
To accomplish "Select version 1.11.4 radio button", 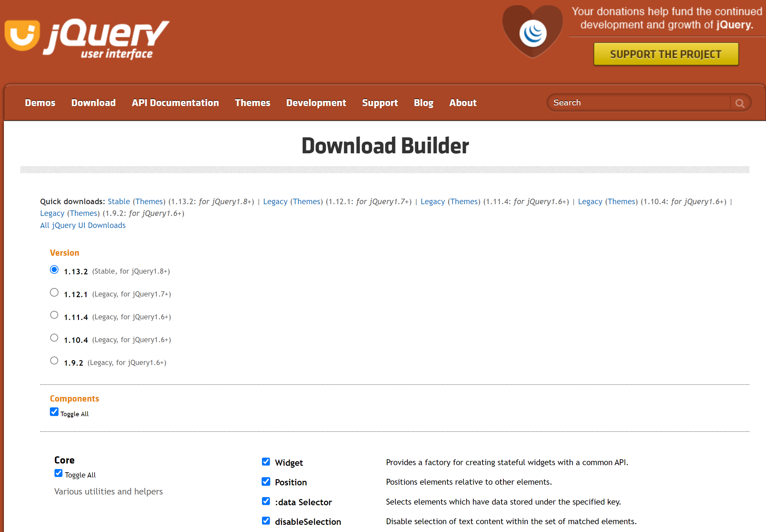I will 54,315.
